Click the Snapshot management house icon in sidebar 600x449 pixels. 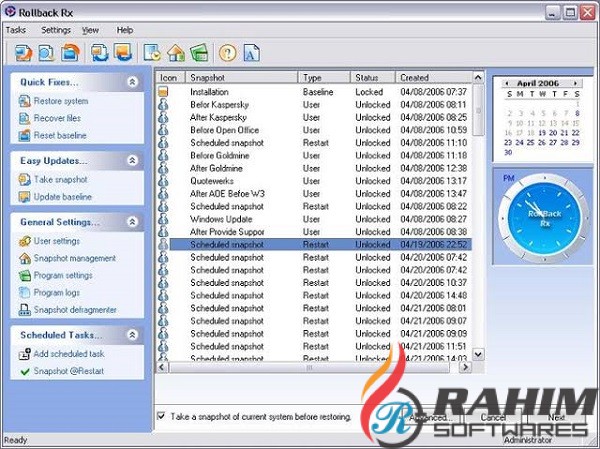pos(24,258)
